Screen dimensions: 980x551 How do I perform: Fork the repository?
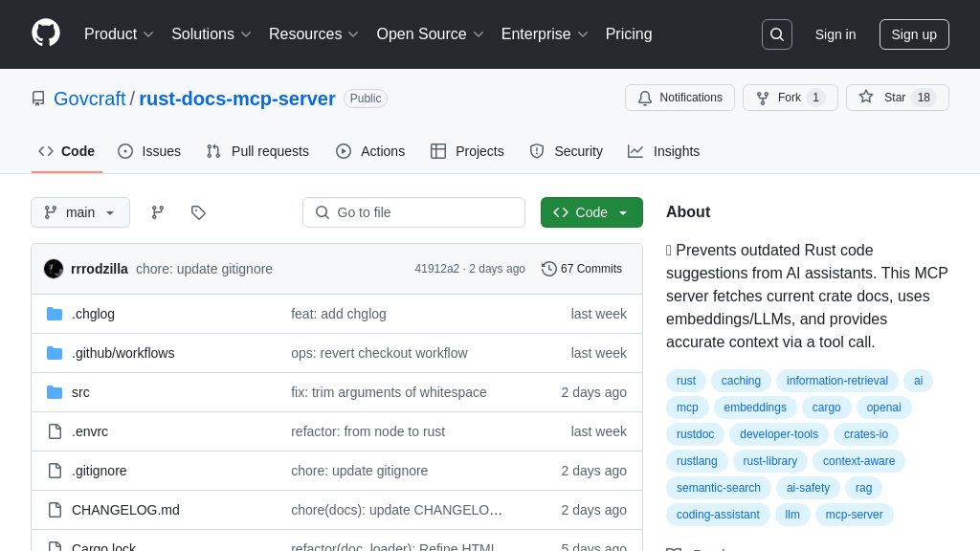[790, 98]
